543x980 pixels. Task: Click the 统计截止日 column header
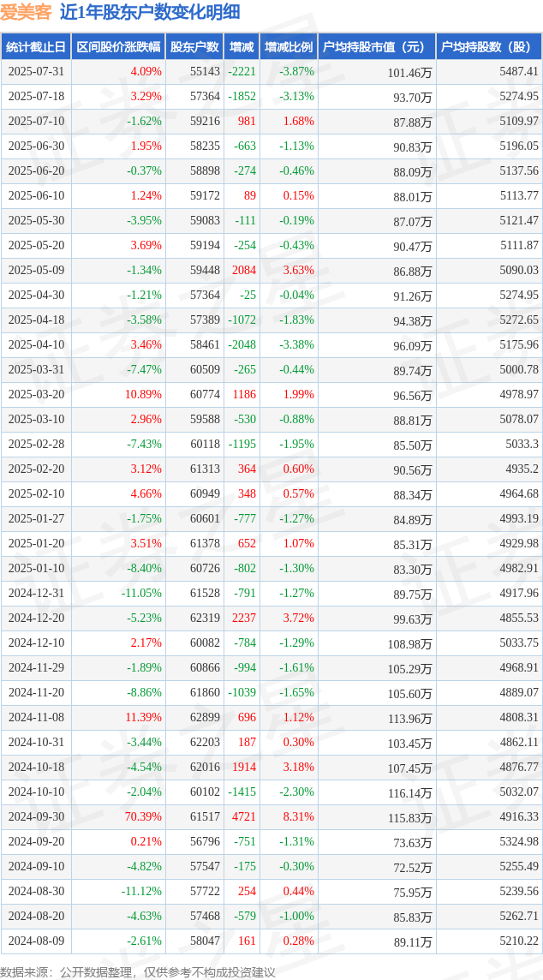point(36,47)
